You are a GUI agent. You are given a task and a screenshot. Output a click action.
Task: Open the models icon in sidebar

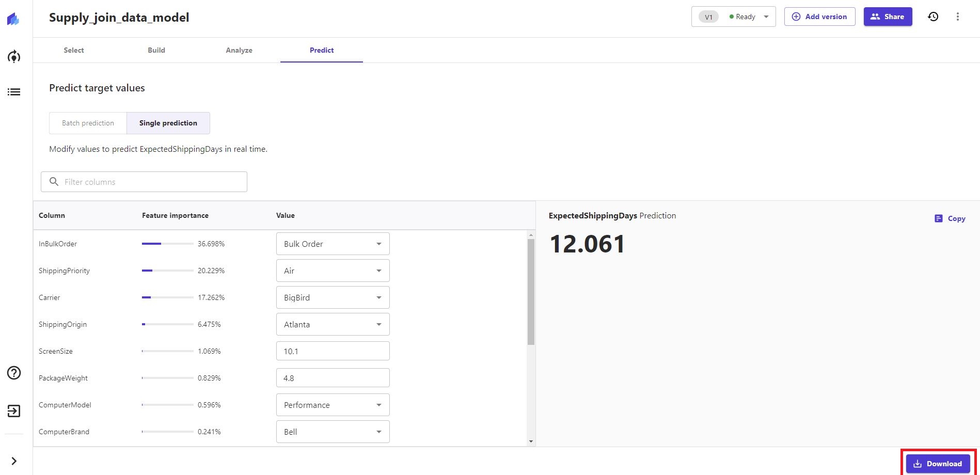click(14, 56)
